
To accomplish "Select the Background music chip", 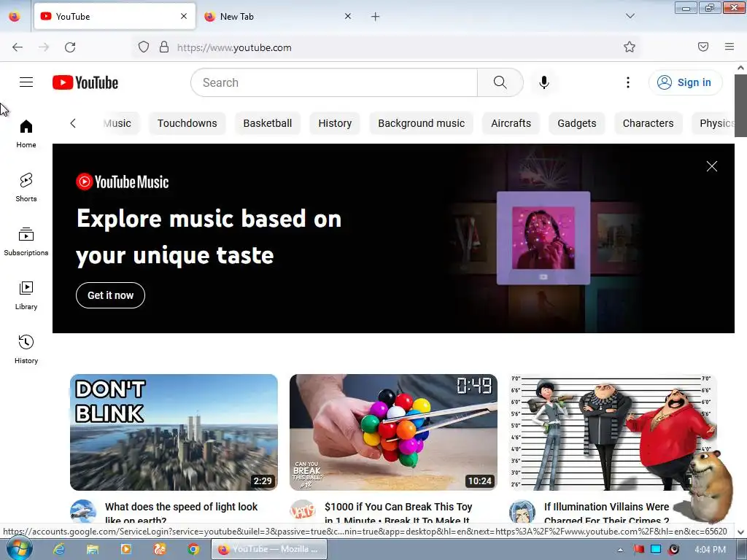I will tap(421, 123).
